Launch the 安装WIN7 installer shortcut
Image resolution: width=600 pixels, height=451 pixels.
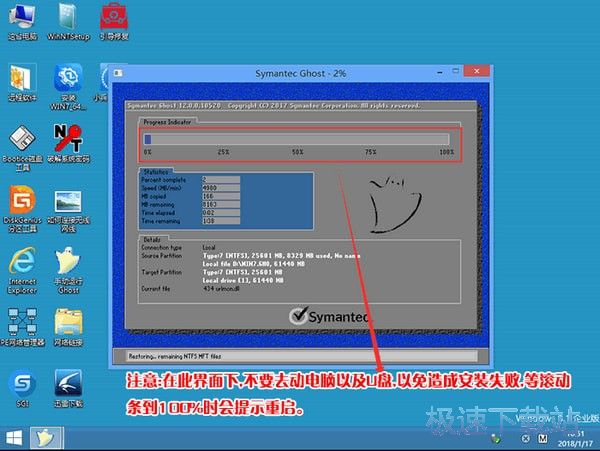tap(69, 78)
